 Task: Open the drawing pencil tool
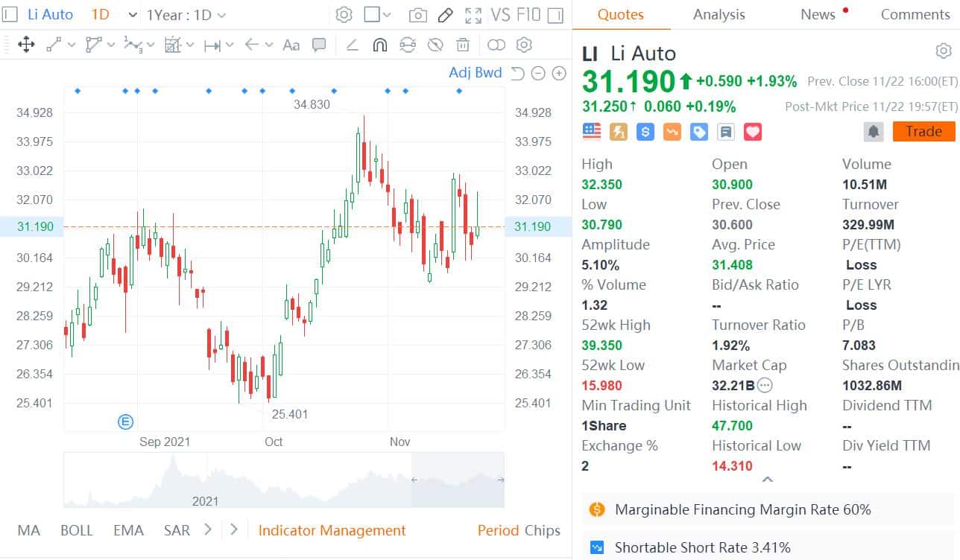(445, 14)
